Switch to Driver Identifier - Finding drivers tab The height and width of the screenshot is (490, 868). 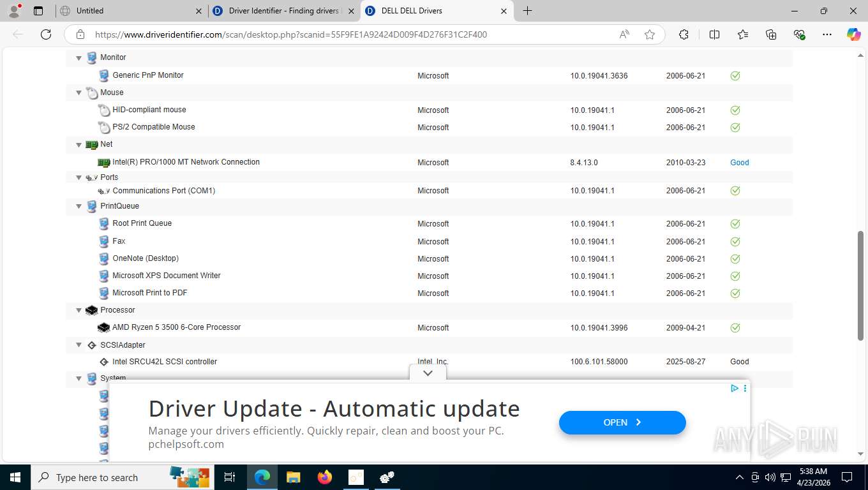click(284, 11)
